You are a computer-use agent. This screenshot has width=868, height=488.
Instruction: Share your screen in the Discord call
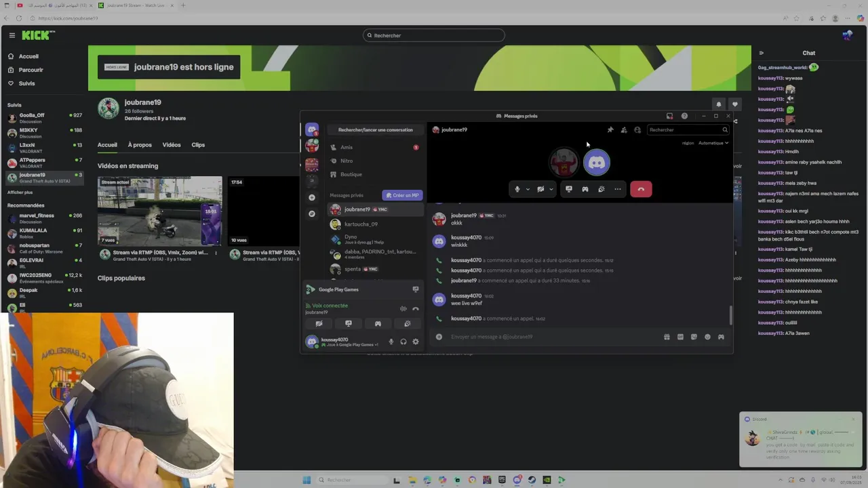pyautogui.click(x=569, y=189)
